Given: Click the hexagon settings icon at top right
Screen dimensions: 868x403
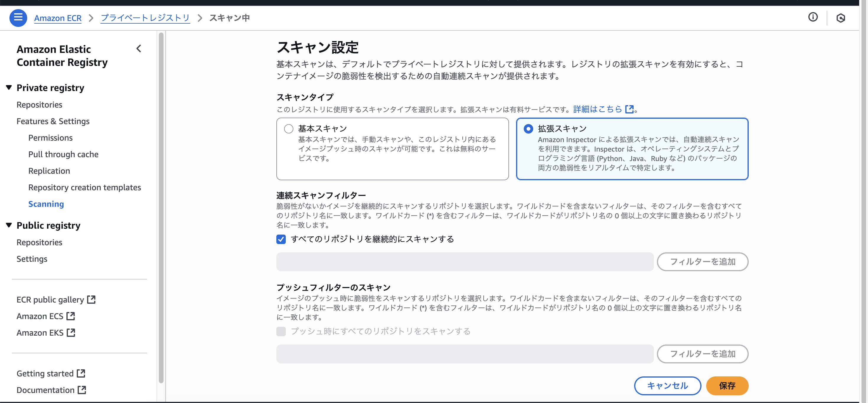Looking at the screenshot, I should (840, 18).
